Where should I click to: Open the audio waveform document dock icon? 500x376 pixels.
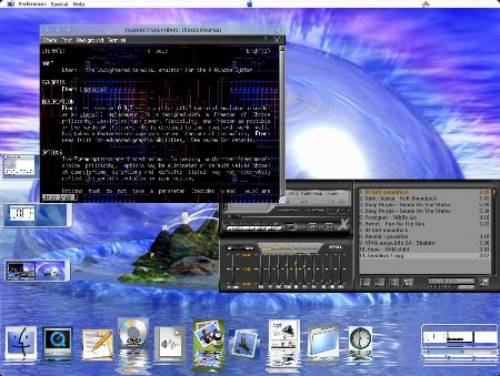(x=170, y=344)
